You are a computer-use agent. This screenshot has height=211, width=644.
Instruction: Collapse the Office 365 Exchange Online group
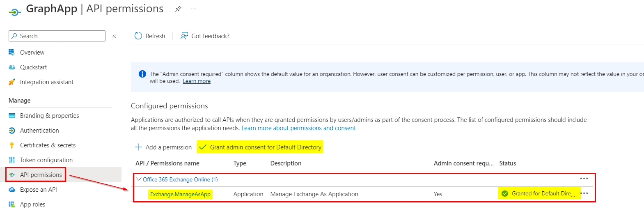click(x=139, y=179)
